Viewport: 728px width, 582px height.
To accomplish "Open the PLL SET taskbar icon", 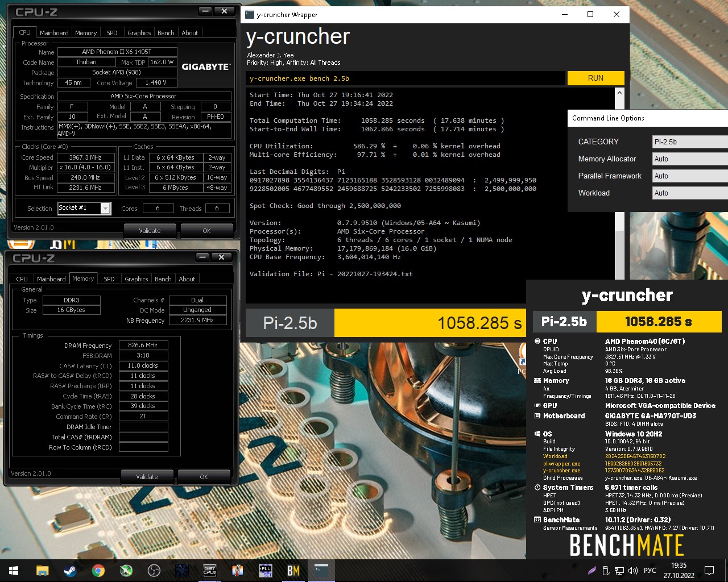I will (x=265, y=571).
